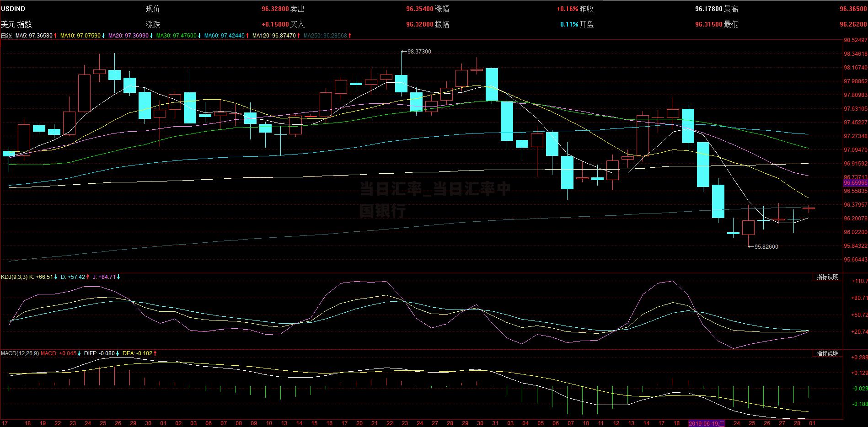Click the 卖出 ask price 96.35400

(x=419, y=9)
